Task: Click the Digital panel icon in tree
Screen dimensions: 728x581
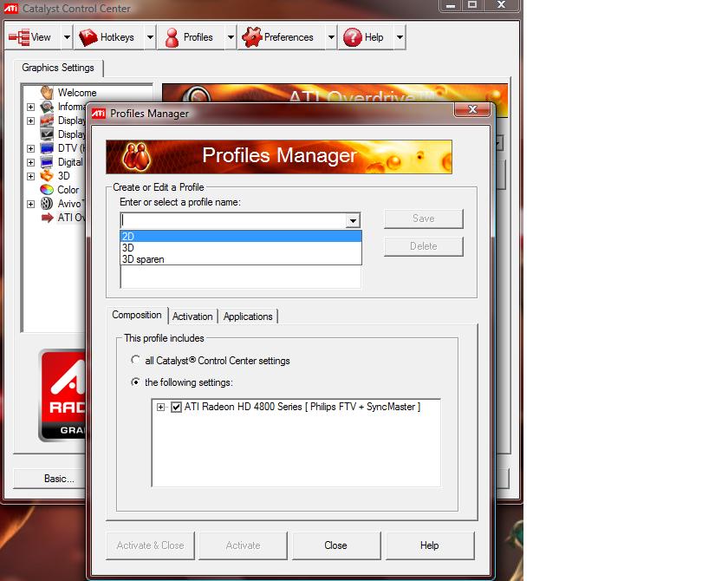Action: point(47,162)
